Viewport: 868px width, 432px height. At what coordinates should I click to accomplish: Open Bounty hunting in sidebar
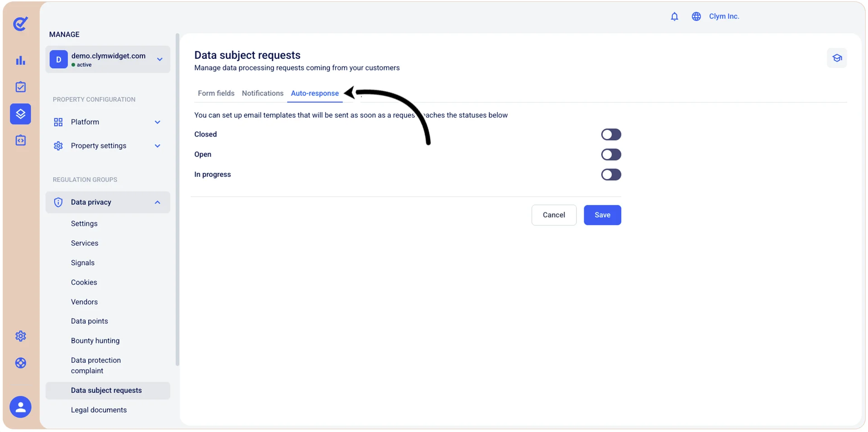pos(95,341)
